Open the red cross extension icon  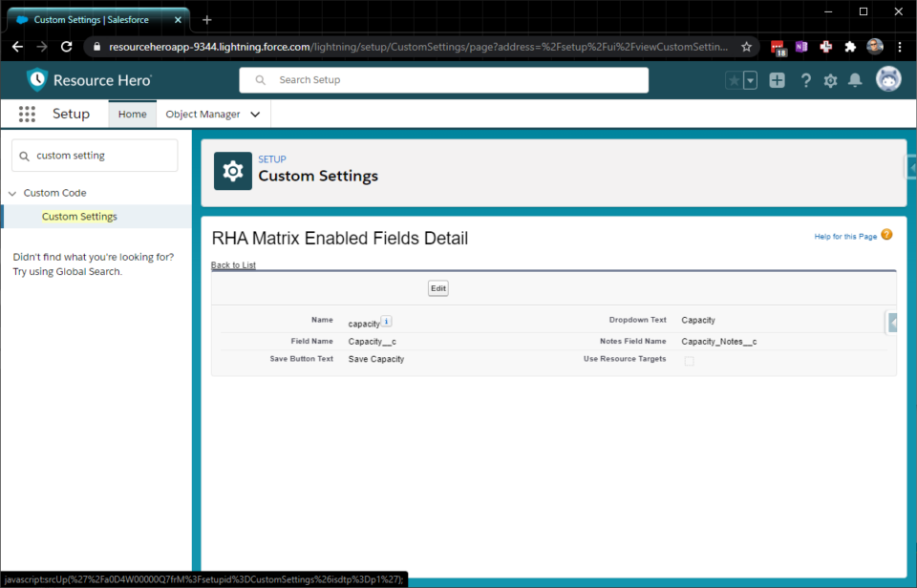825,47
